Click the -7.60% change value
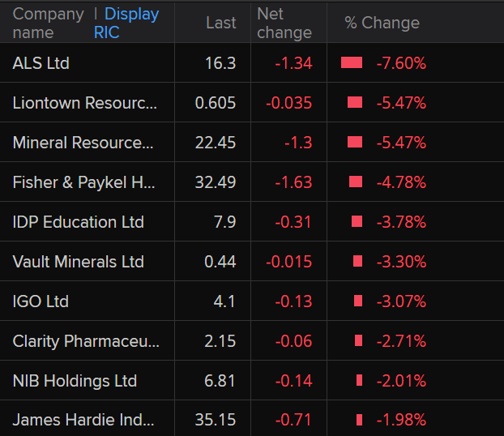 tap(401, 63)
